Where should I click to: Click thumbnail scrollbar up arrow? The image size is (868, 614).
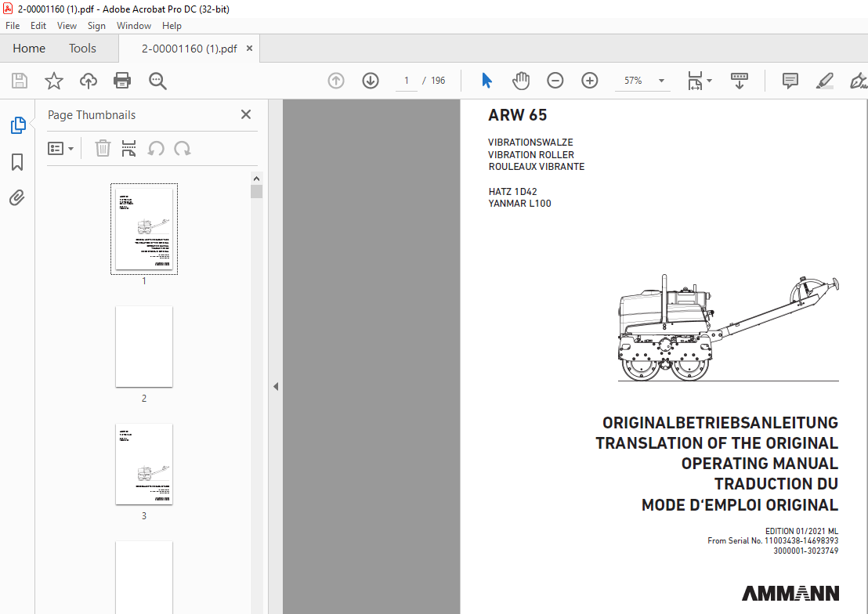(x=256, y=179)
